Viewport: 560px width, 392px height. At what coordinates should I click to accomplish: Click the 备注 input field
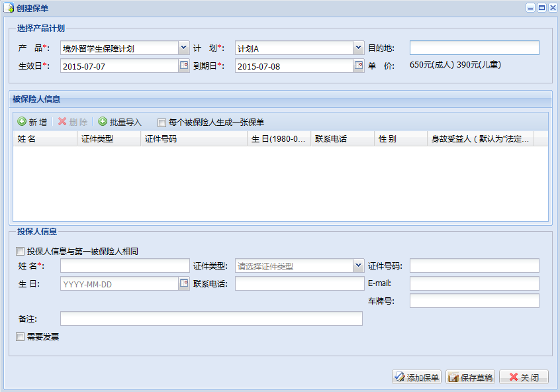point(211,318)
